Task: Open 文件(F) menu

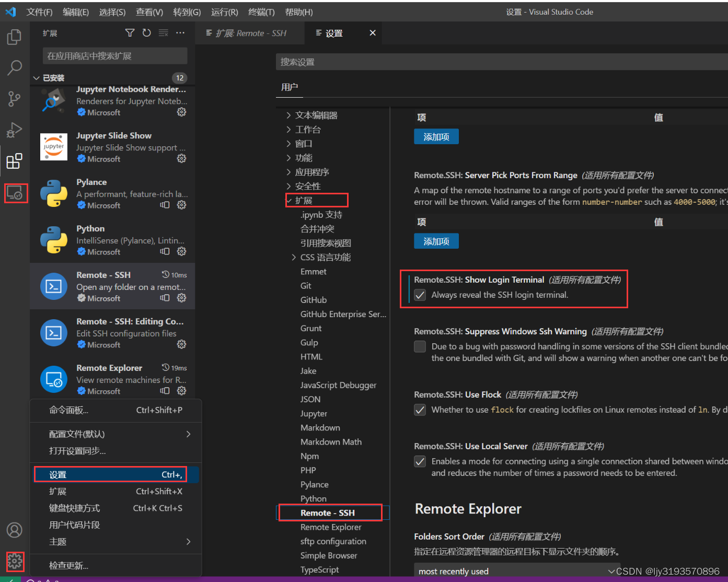Action: [x=39, y=12]
